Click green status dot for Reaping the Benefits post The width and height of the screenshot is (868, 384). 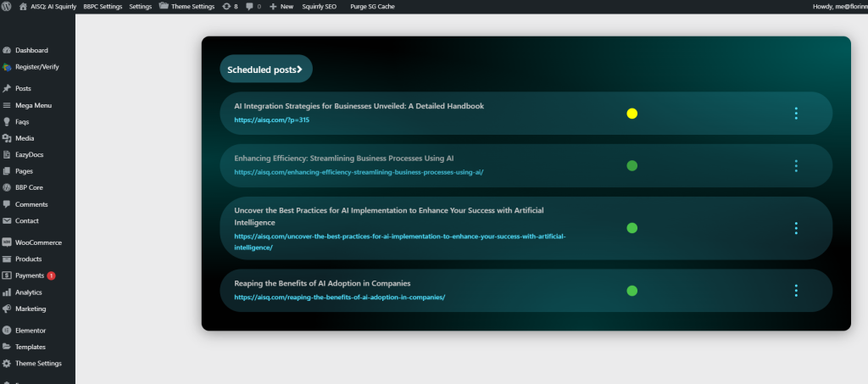(x=632, y=291)
